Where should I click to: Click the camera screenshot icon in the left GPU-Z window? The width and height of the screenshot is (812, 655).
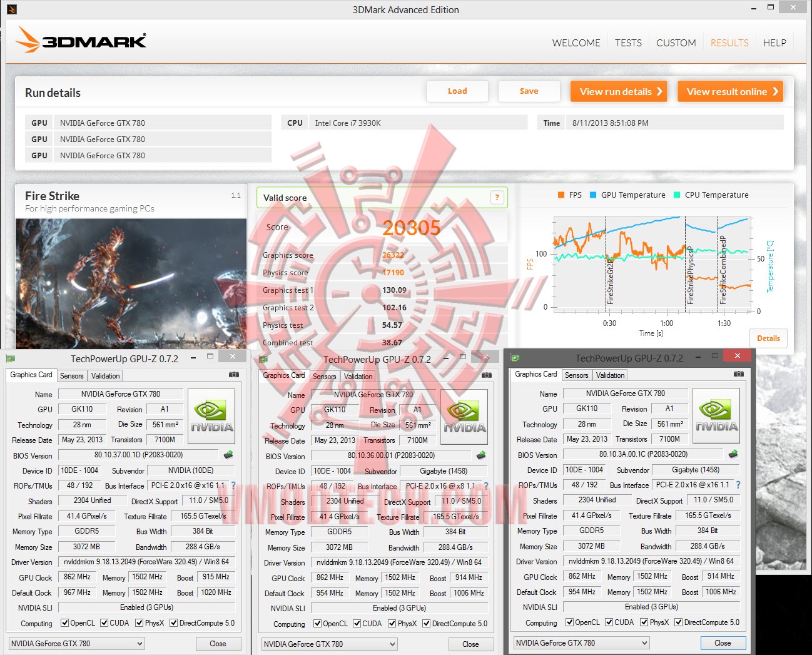[234, 375]
